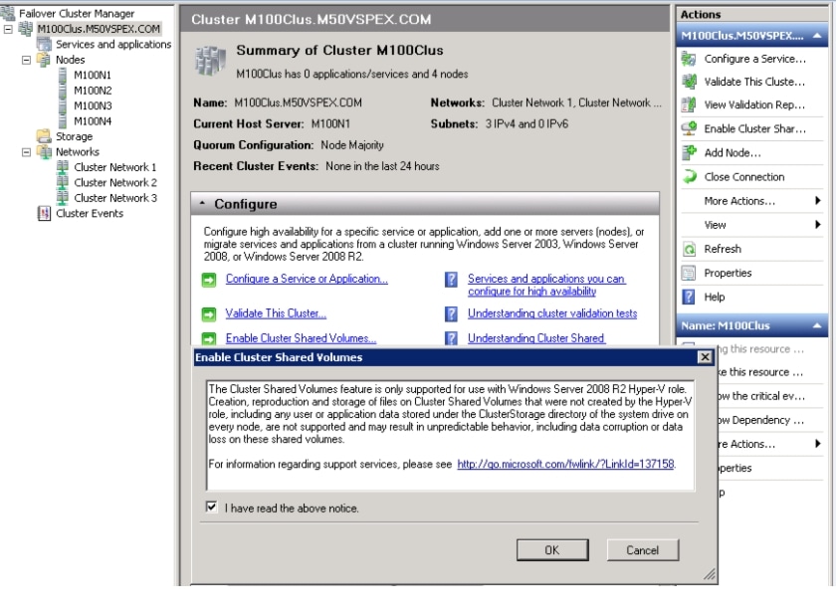
Task: Collapse the Nodes tree branch
Action: [26, 60]
